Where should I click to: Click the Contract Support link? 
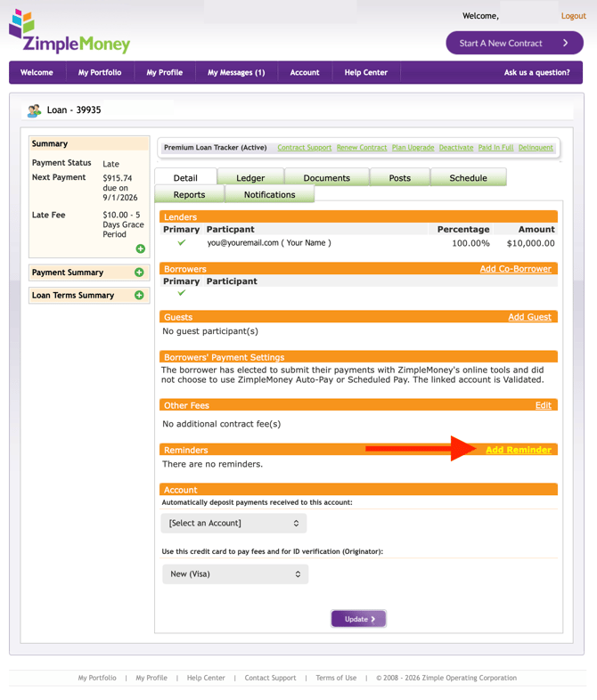coord(305,147)
